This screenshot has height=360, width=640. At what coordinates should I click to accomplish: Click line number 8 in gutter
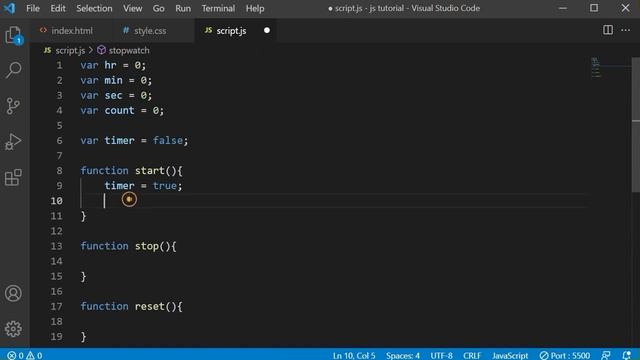click(x=60, y=171)
